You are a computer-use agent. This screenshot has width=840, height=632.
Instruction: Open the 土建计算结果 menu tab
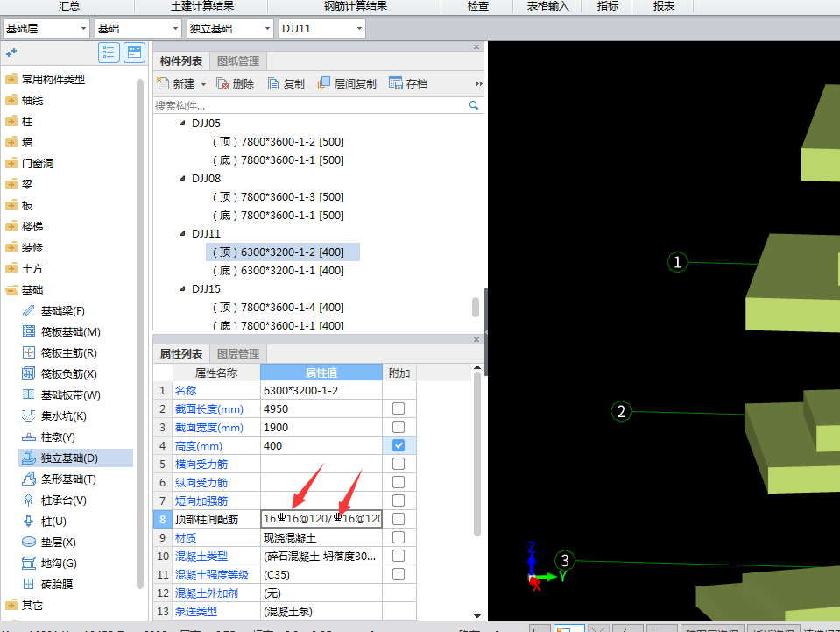202,6
